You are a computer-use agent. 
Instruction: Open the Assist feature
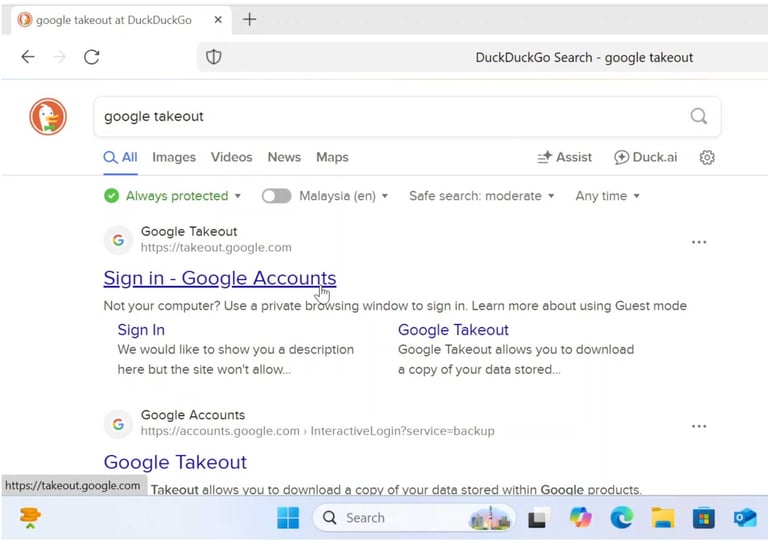point(564,157)
